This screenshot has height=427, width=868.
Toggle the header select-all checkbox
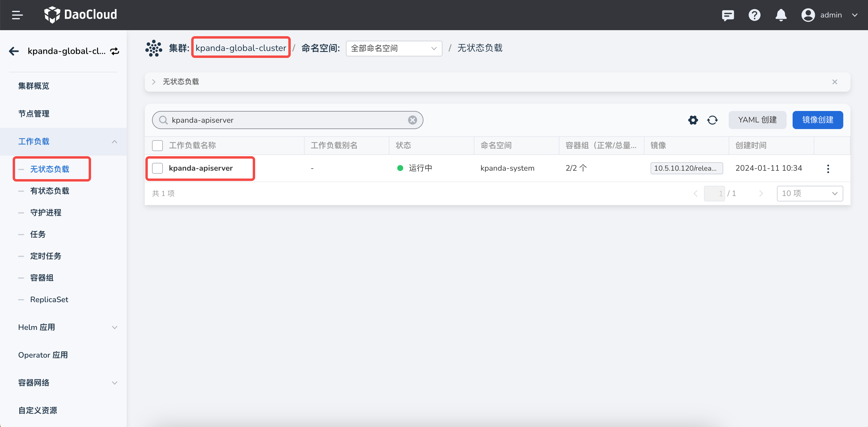158,146
